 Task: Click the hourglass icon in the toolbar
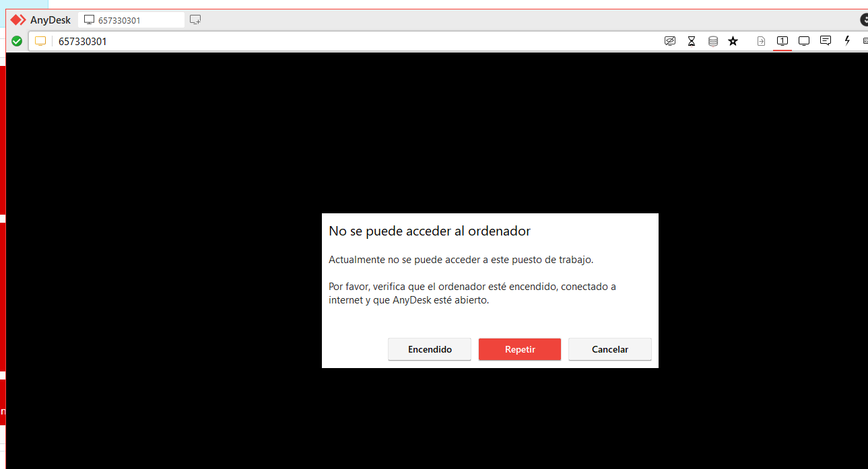(691, 41)
